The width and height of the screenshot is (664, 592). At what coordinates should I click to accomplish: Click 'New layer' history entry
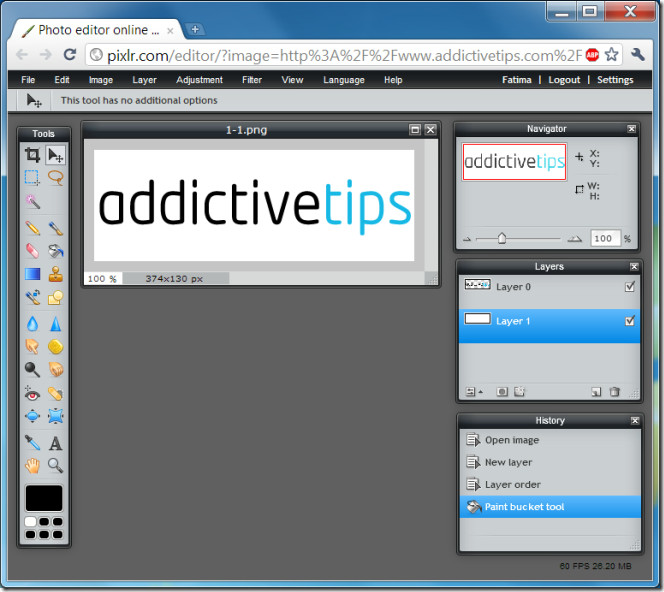click(550, 462)
